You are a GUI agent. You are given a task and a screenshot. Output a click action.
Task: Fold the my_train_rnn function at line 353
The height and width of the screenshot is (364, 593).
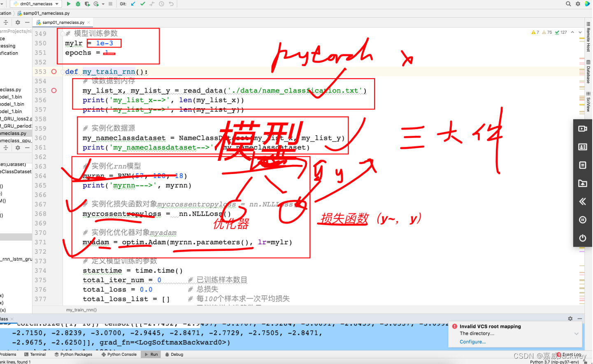pos(63,72)
